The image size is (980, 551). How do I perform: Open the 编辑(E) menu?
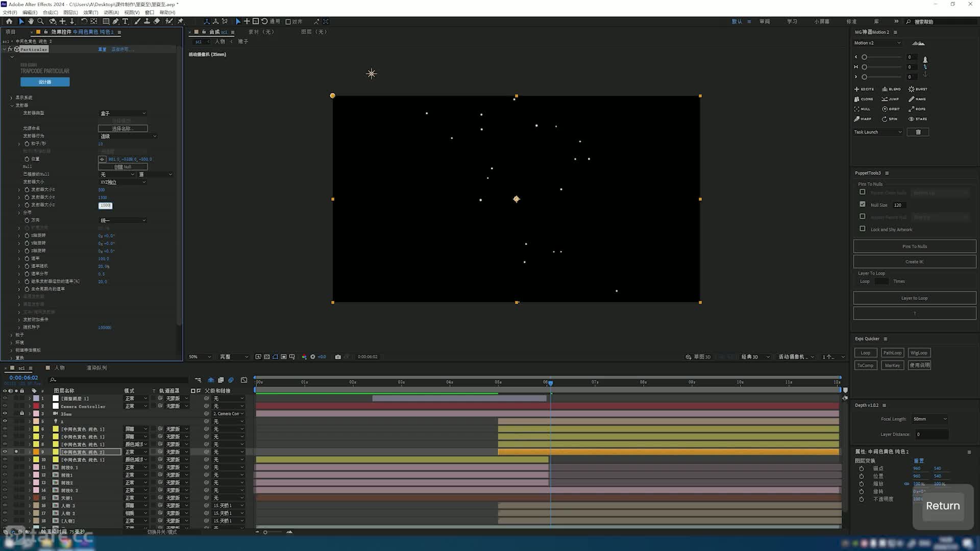(30, 12)
